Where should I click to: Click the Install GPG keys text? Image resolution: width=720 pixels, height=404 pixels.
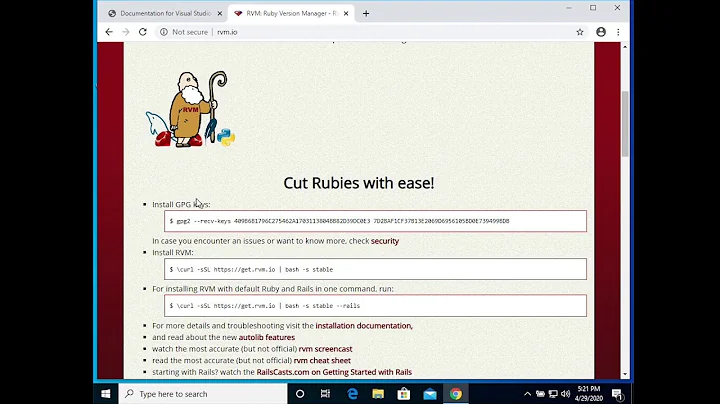click(181, 204)
